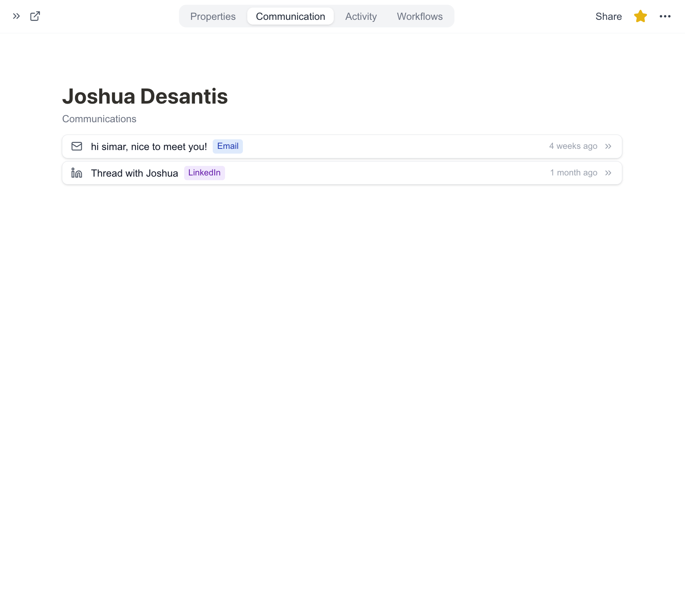Toggle the favorite star
Image resolution: width=685 pixels, height=616 pixels.
pyautogui.click(x=640, y=16)
